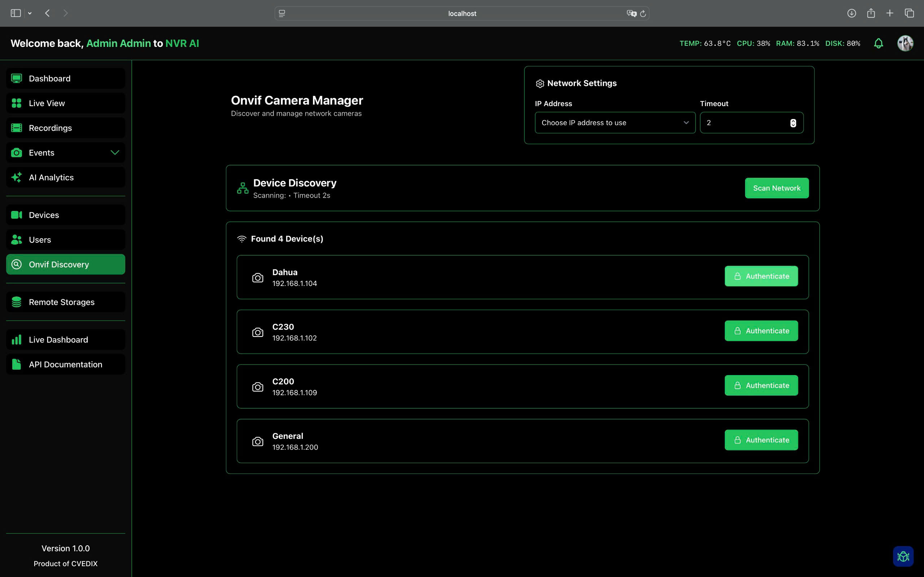924x577 pixels.
Task: Expand the Events menu in sidebar
Action: point(114,152)
